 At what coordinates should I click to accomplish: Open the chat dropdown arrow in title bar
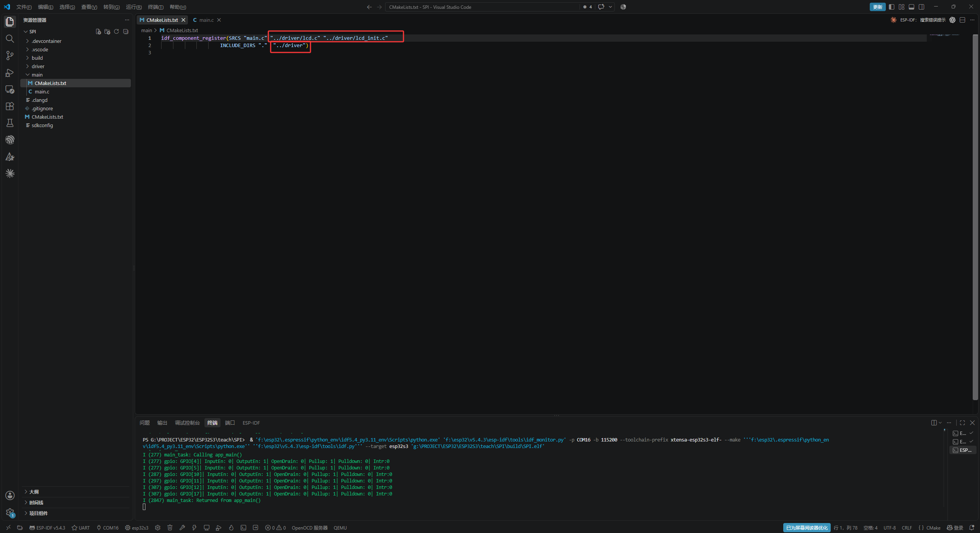tap(611, 7)
